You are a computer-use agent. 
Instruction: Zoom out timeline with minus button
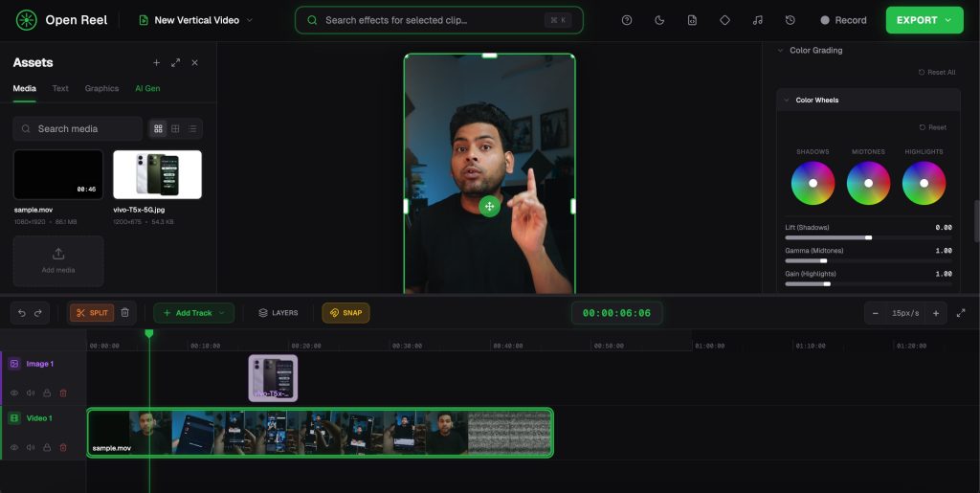click(876, 313)
